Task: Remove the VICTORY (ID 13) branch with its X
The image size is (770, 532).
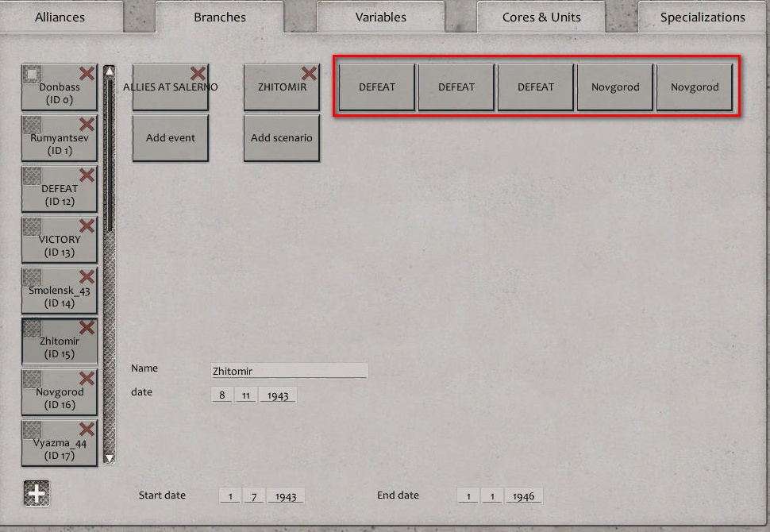Action: (87, 226)
